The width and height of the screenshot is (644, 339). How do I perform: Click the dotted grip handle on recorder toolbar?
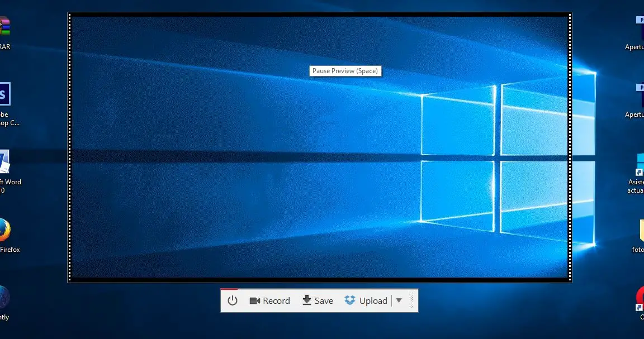[x=411, y=301]
